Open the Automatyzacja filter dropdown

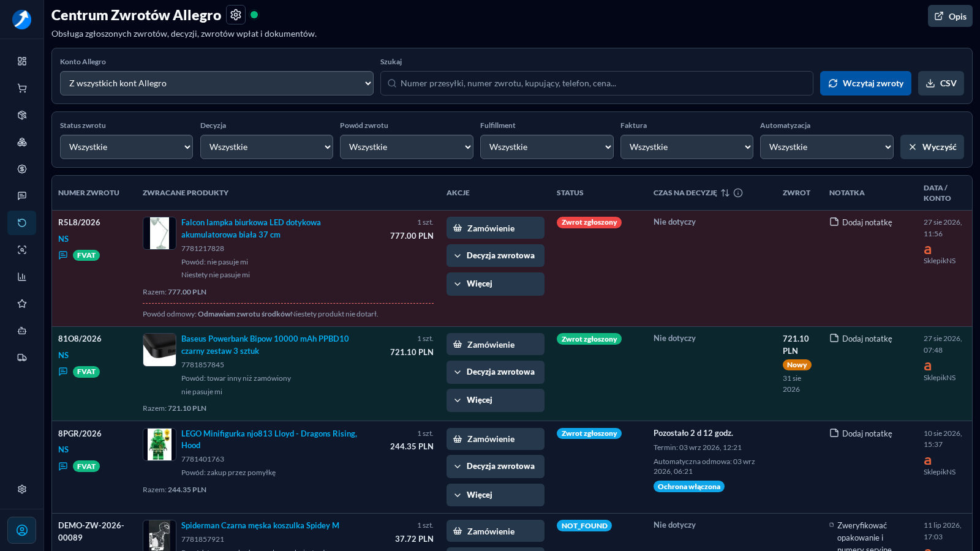(827, 147)
